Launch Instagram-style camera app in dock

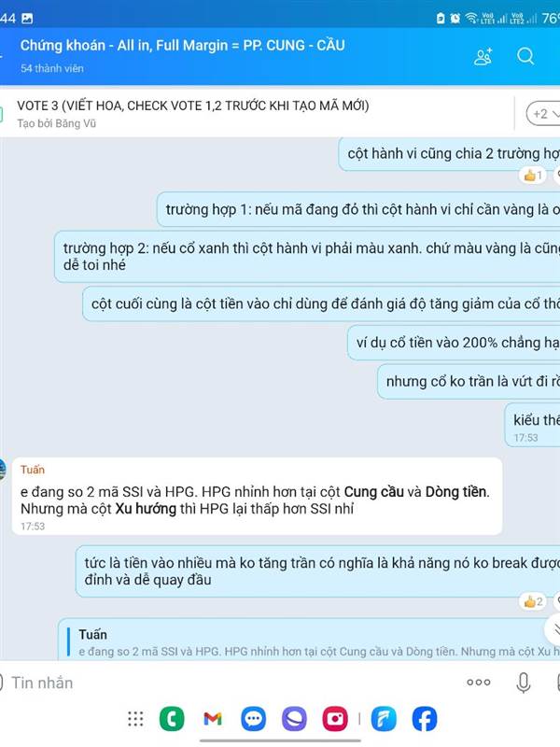[x=335, y=718]
